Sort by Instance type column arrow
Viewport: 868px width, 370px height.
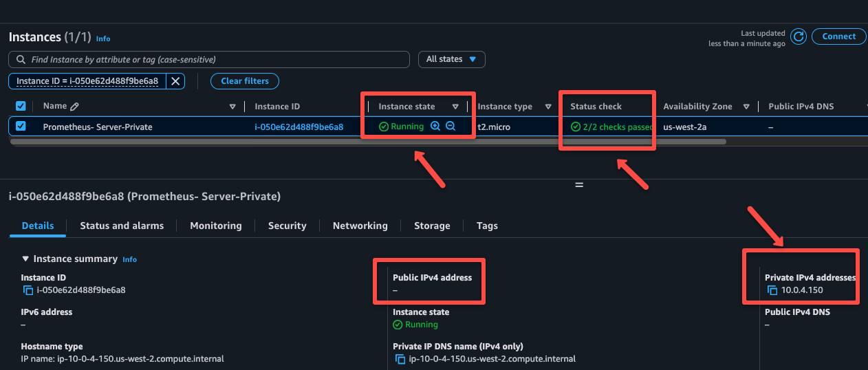pos(548,107)
